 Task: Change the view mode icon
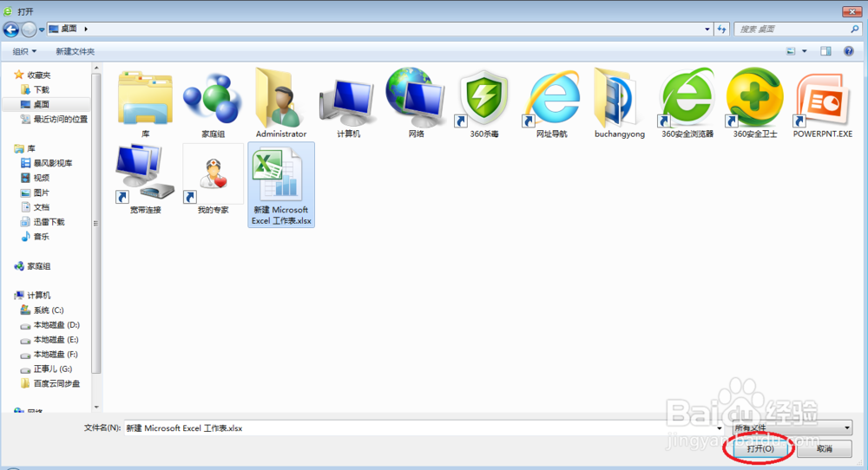tap(791, 51)
